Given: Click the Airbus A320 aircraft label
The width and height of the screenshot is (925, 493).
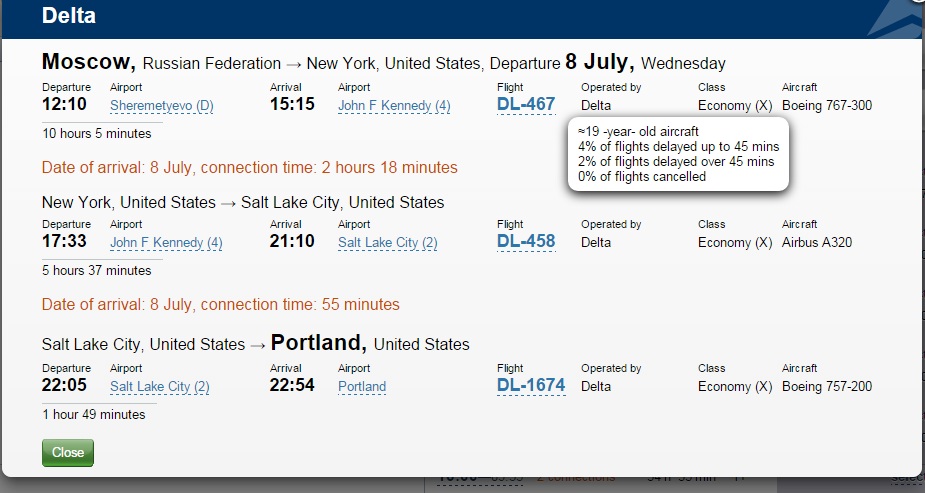Looking at the screenshot, I should (817, 243).
